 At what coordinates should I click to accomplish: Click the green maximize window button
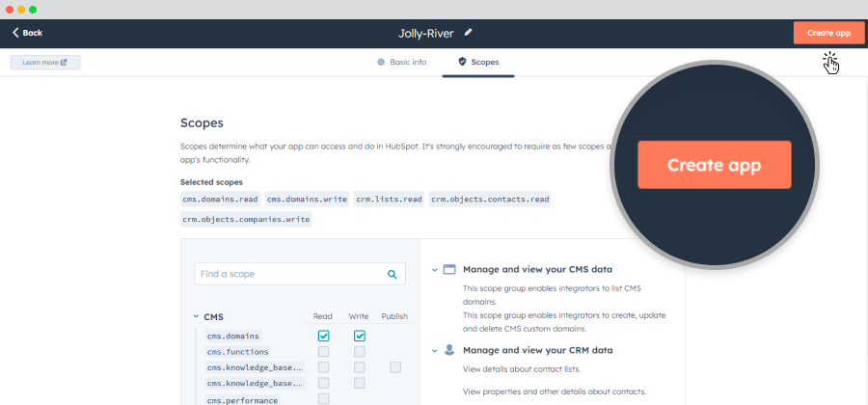pyautogui.click(x=33, y=10)
